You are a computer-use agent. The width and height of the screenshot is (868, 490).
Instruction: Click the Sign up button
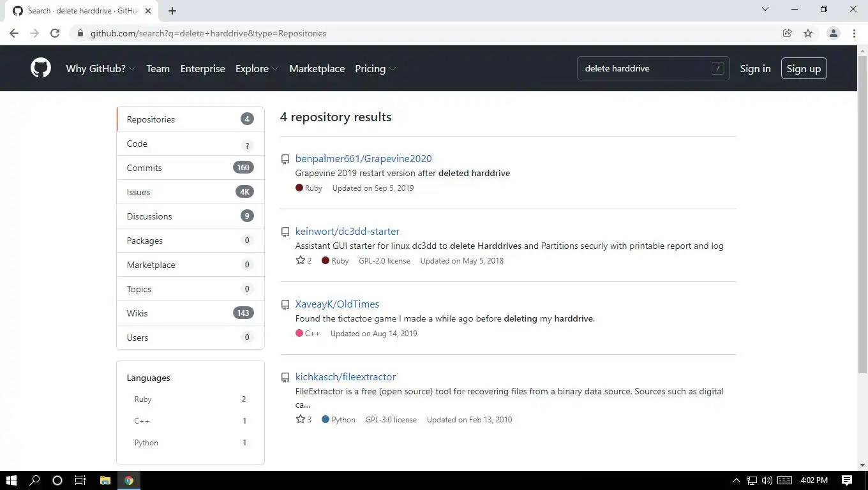[x=804, y=68]
